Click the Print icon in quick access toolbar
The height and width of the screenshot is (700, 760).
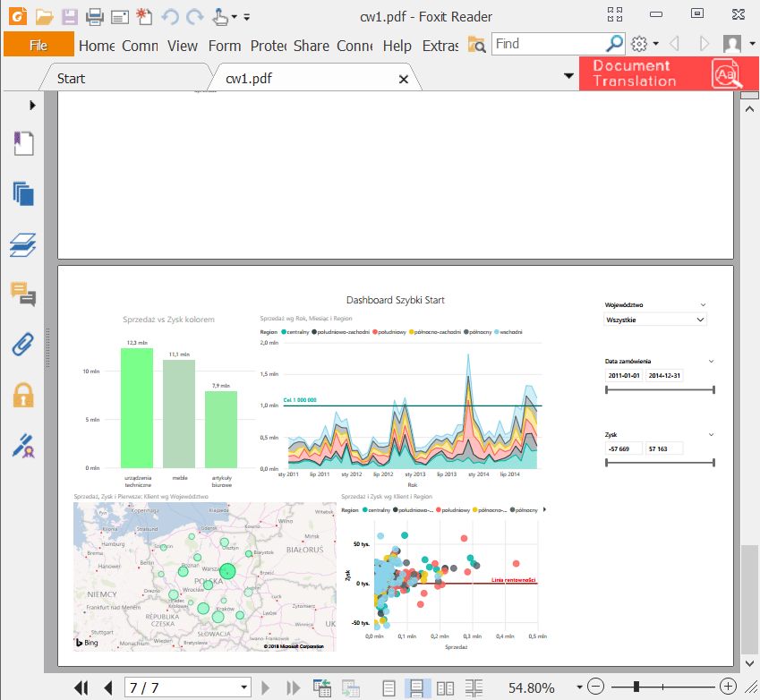tap(95, 16)
